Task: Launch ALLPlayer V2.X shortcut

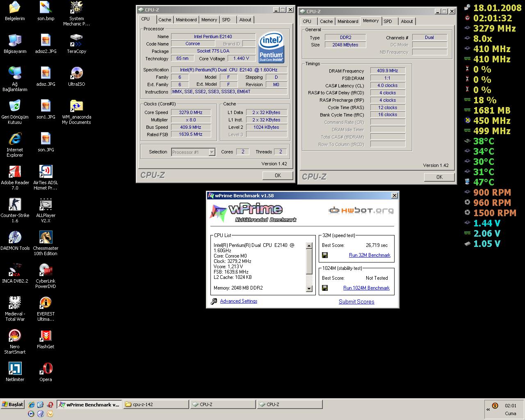Action: (46, 210)
